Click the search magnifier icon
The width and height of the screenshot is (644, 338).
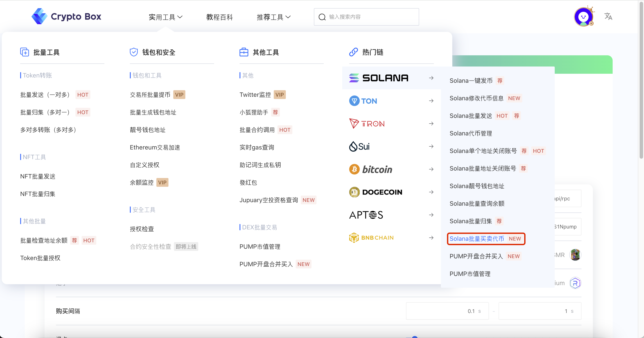[x=322, y=17]
